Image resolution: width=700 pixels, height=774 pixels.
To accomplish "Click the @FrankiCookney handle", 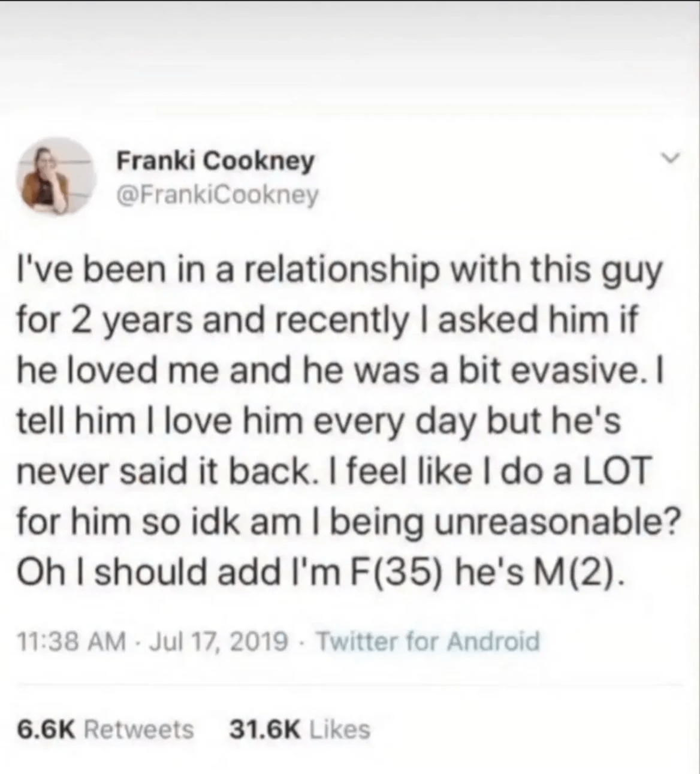I will click(x=217, y=195).
